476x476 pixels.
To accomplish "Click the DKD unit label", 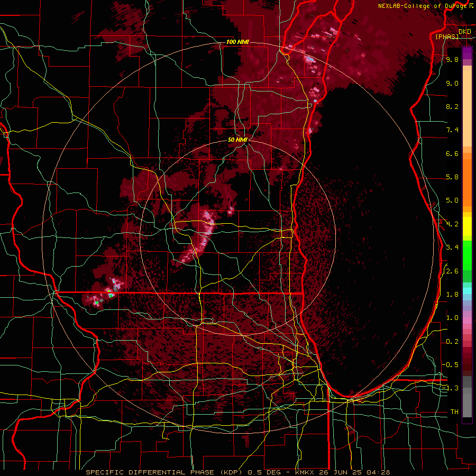I will tap(464, 32).
